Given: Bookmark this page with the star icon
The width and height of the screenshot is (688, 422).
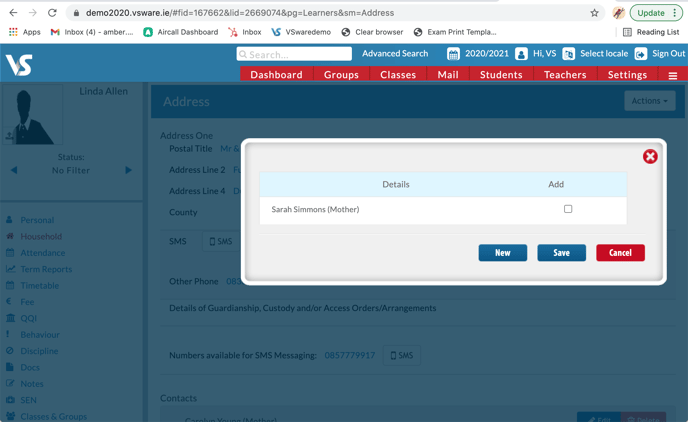Looking at the screenshot, I should point(594,13).
